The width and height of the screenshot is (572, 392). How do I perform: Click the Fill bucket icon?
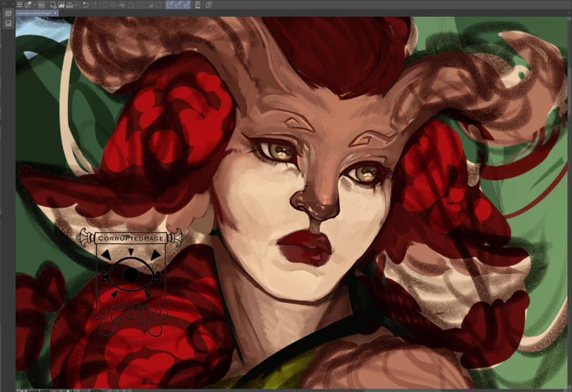[x=122, y=5]
